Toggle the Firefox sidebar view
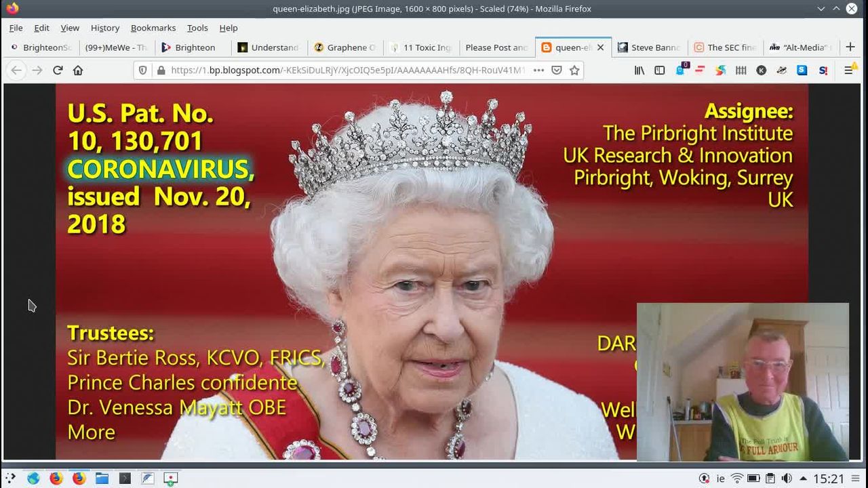 click(659, 70)
